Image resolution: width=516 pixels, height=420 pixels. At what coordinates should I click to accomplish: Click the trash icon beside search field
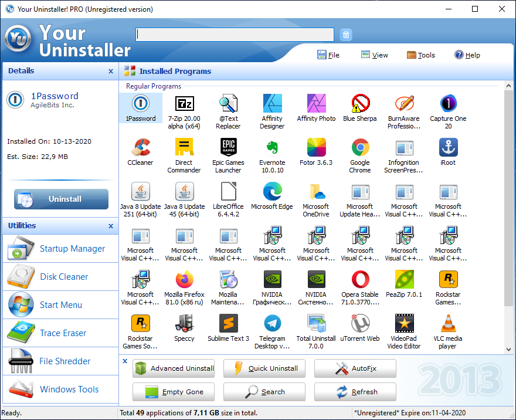click(x=346, y=35)
